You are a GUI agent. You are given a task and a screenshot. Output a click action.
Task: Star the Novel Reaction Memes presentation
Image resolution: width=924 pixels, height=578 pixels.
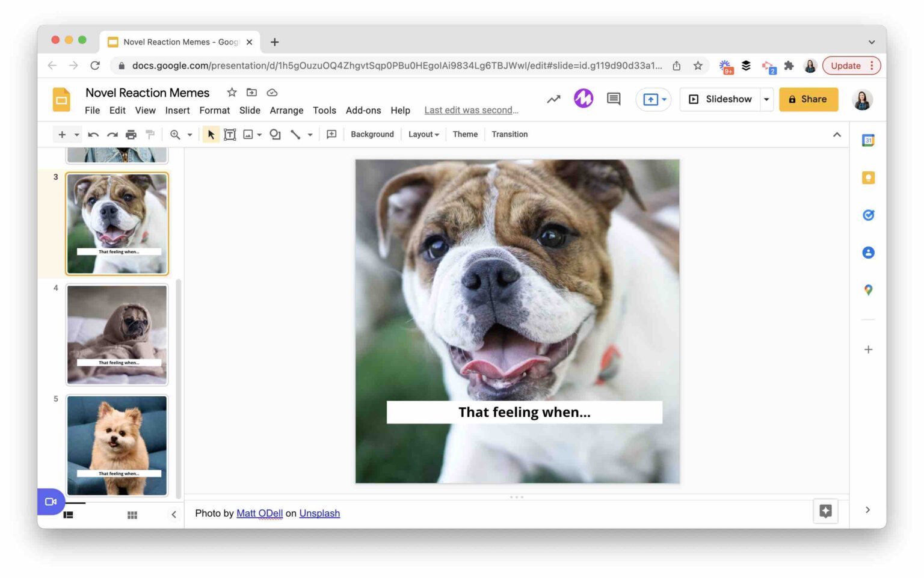click(232, 92)
